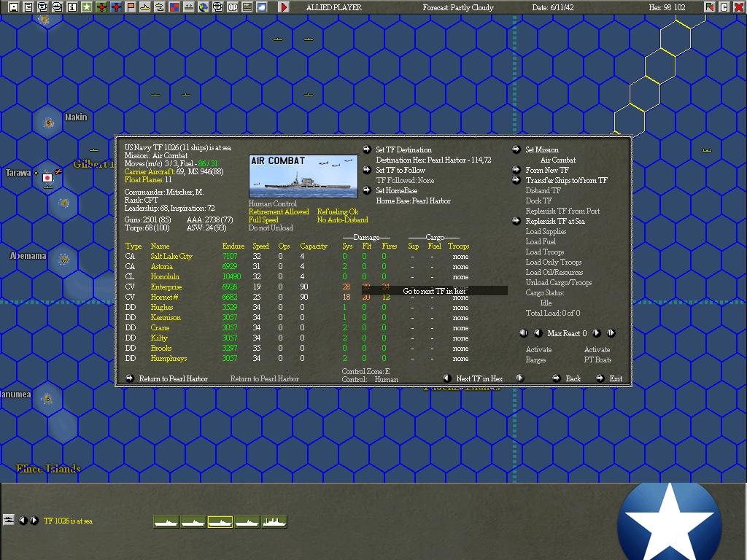Select destroyer Humphreys in list
This screenshot has width=747, height=560.
pos(169,359)
